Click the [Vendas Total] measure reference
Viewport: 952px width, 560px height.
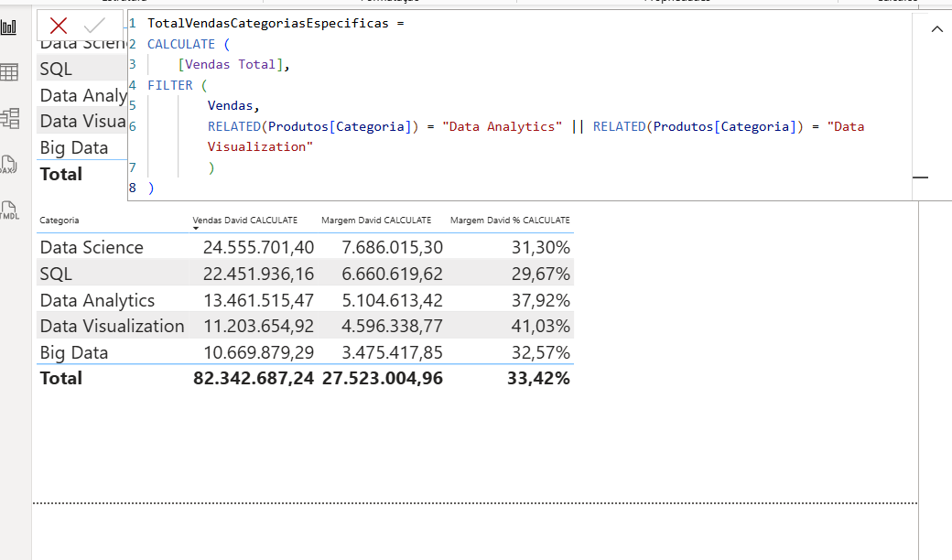[x=230, y=65]
